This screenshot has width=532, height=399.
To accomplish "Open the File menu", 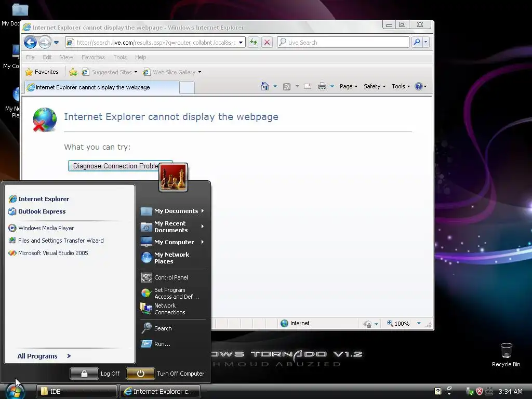I will pos(30,57).
